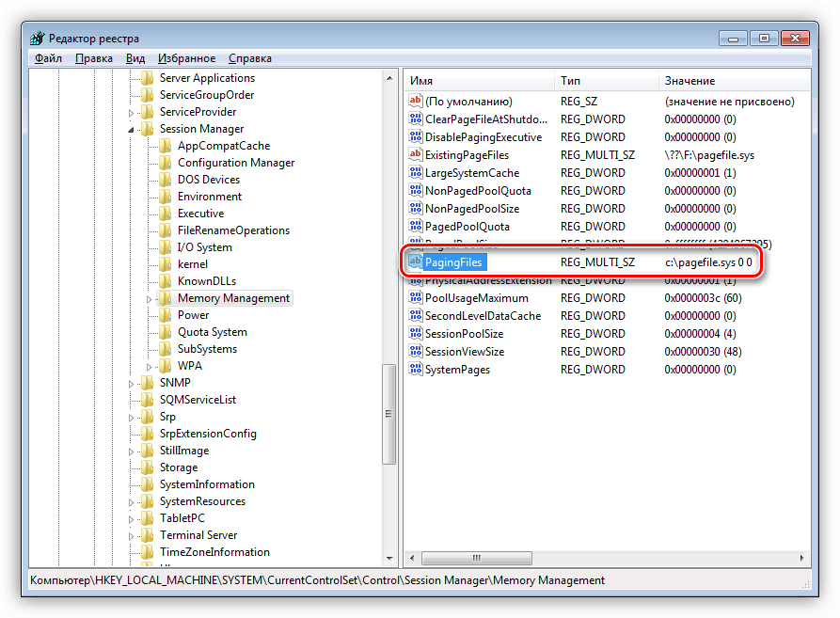Click the Terminal Server folder icon
This screenshot has width=840, height=618.
click(x=148, y=535)
